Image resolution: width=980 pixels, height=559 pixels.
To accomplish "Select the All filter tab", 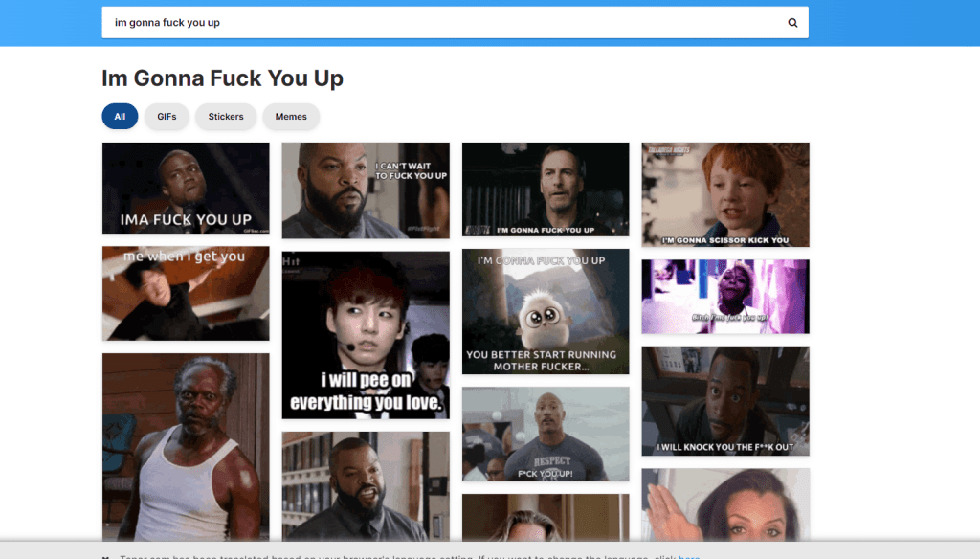I will point(120,117).
